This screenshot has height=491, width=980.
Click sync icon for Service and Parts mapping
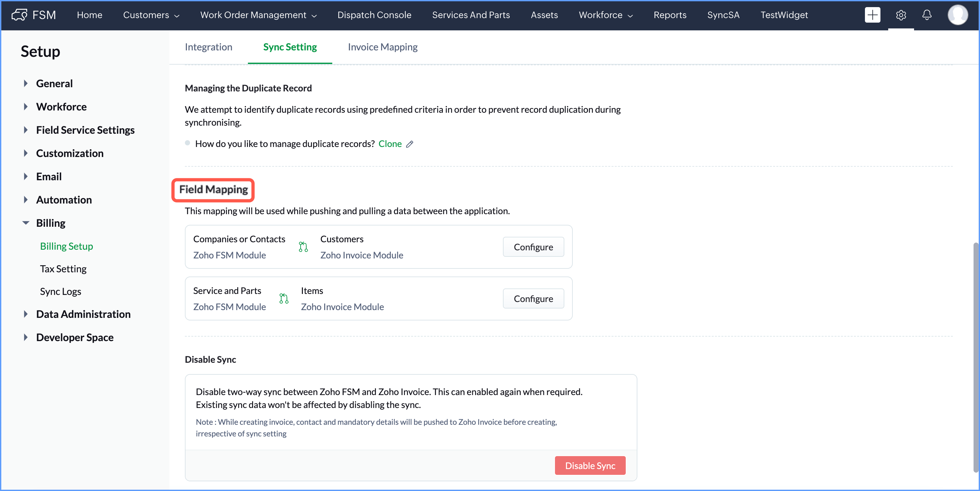(284, 298)
